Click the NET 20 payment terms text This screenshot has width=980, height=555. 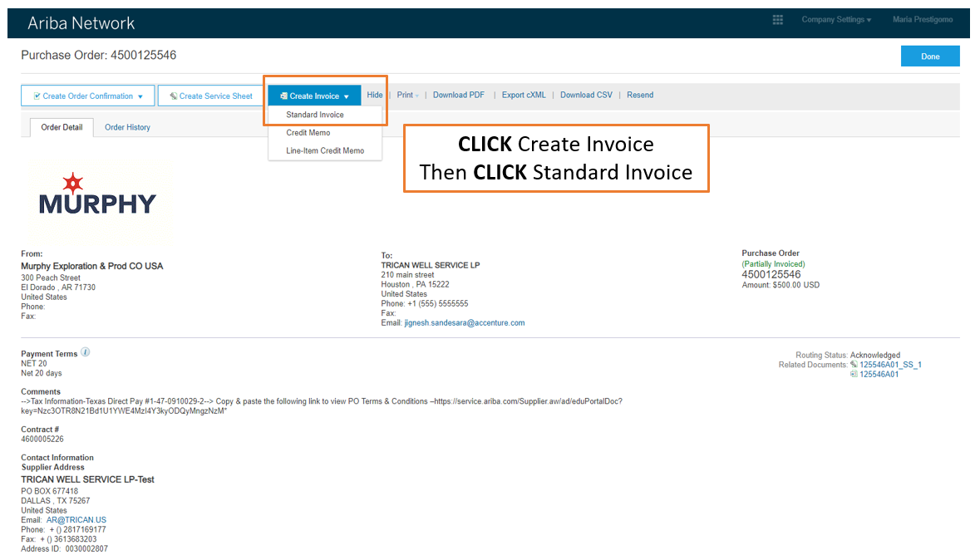34,364
